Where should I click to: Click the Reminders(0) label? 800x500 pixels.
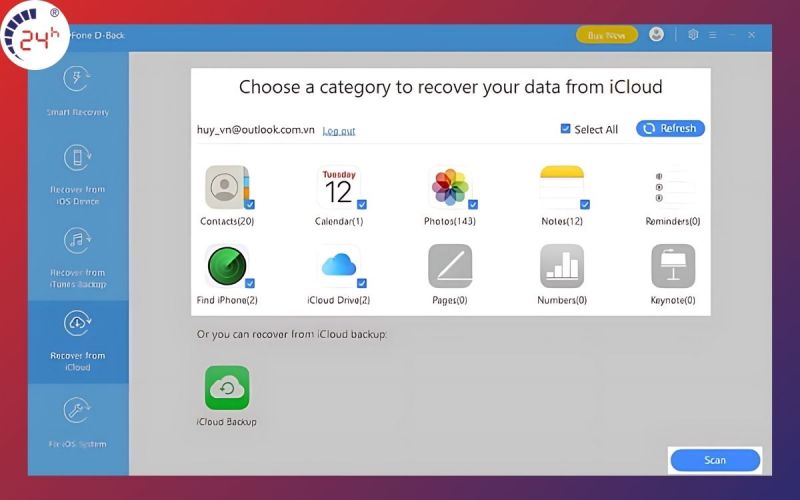click(673, 221)
